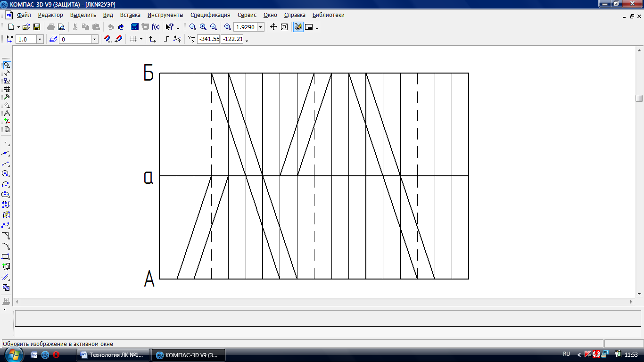Open the local coordinate system tool
Viewport: 644px width, 362px height.
pos(152,39)
